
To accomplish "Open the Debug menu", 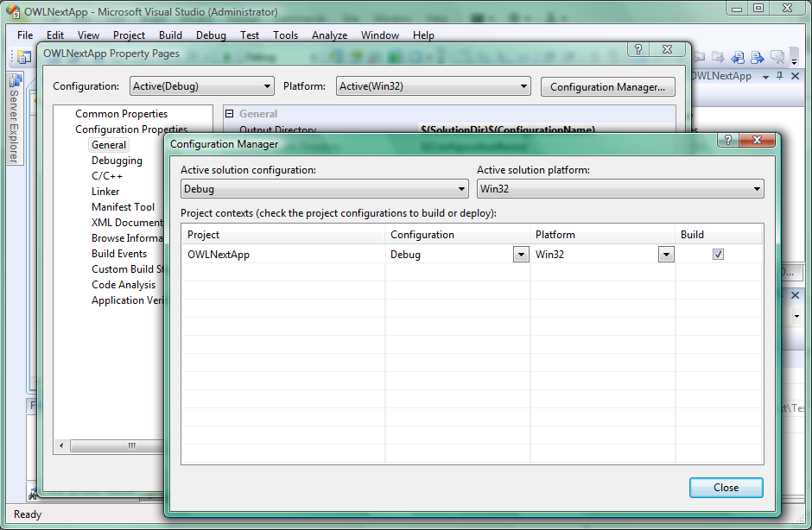I will [211, 35].
